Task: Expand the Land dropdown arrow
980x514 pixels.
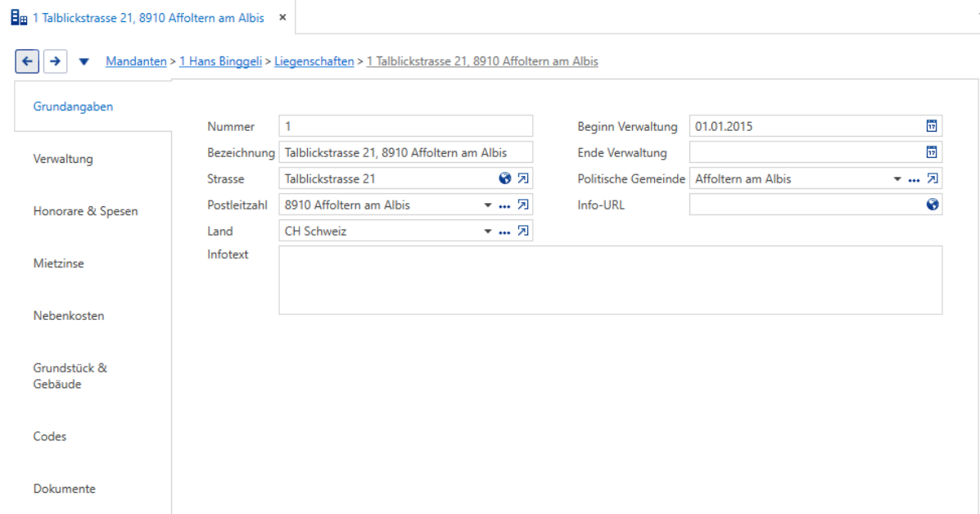Action: [487, 231]
